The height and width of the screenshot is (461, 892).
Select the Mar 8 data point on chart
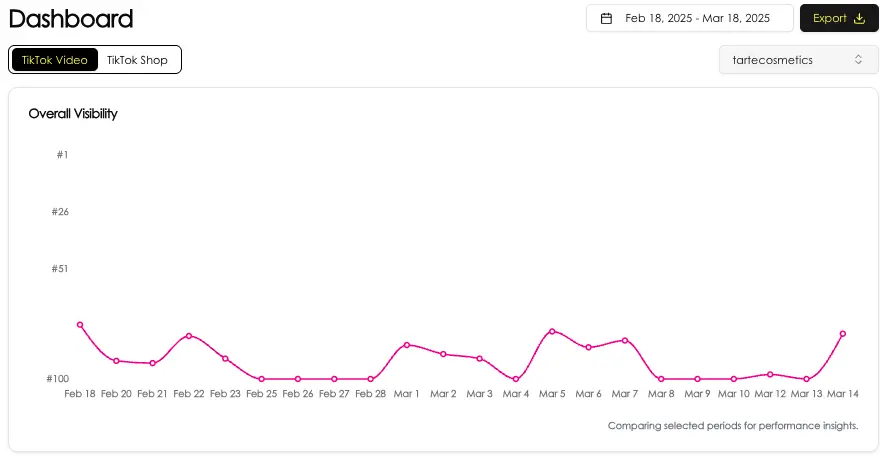pyautogui.click(x=661, y=379)
